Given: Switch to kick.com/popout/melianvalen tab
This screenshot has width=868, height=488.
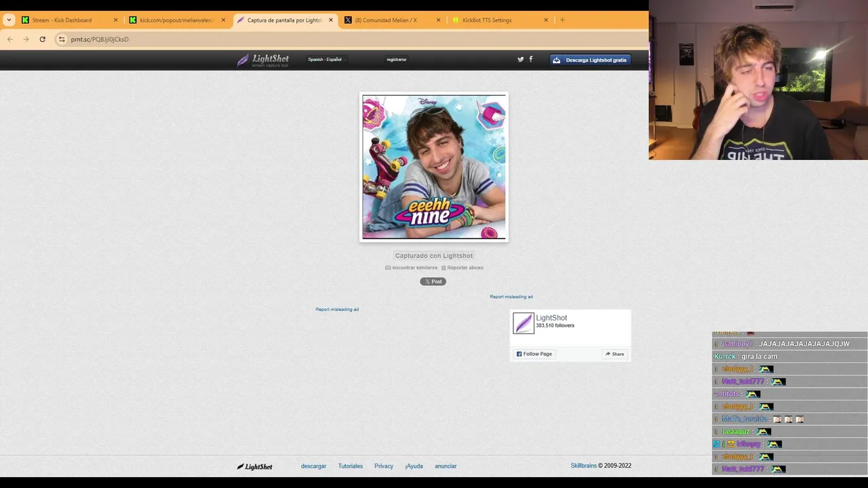Looking at the screenshot, I should (x=176, y=20).
